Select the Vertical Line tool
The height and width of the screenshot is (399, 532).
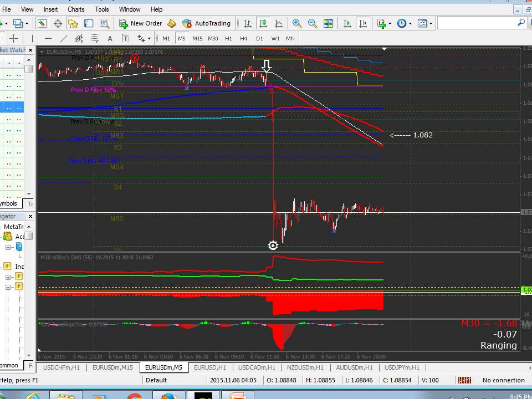[32, 38]
